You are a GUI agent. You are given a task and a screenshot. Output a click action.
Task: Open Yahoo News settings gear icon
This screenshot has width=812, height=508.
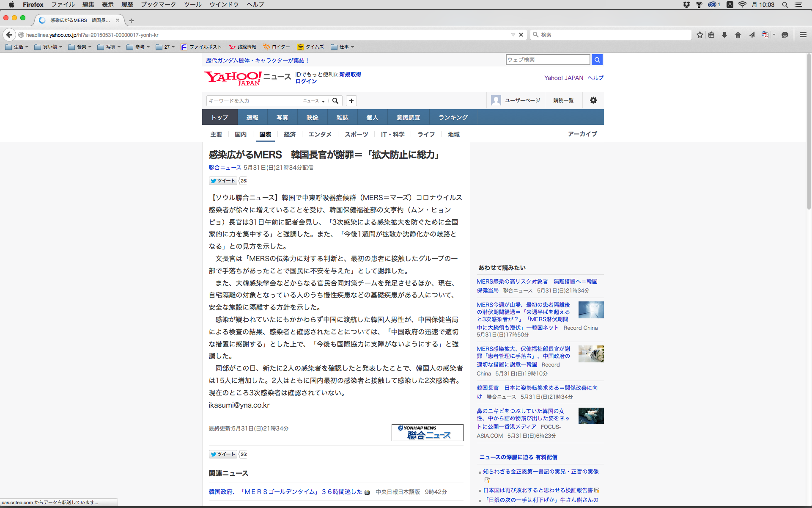coord(593,100)
